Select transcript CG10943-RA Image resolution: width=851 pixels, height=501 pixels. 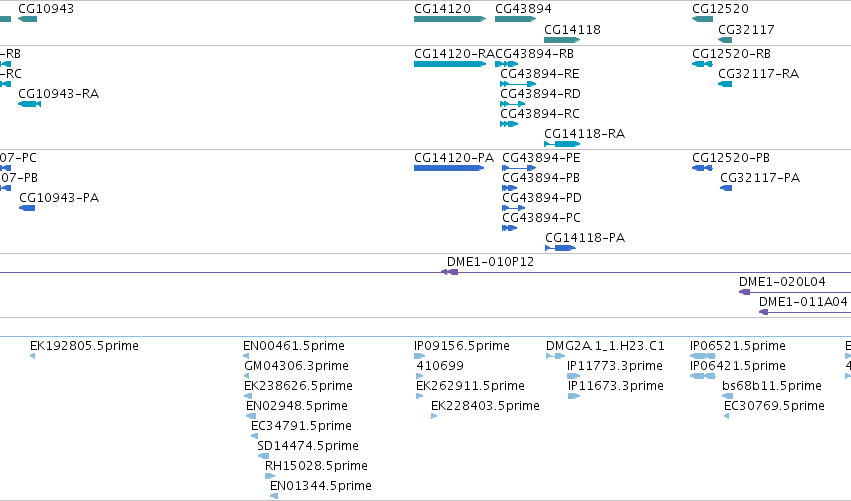pos(59,94)
